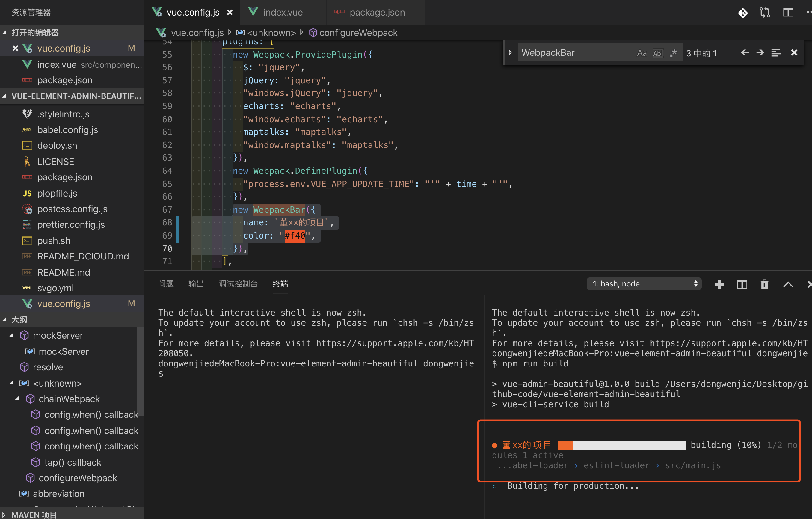
Task: Close the vue.config.js editor tab
Action: [230, 13]
